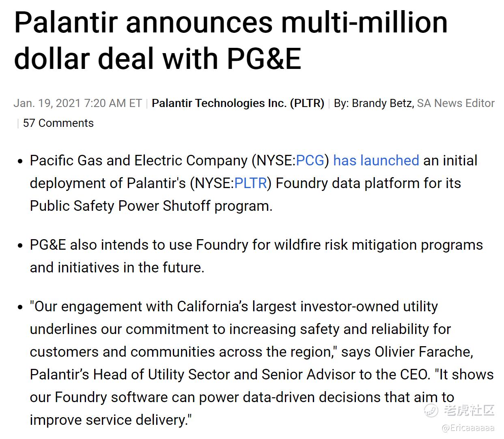Image resolution: width=504 pixels, height=439 pixels.
Task: Click the article headline about PG&E deal
Action: pyautogui.click(x=231, y=40)
